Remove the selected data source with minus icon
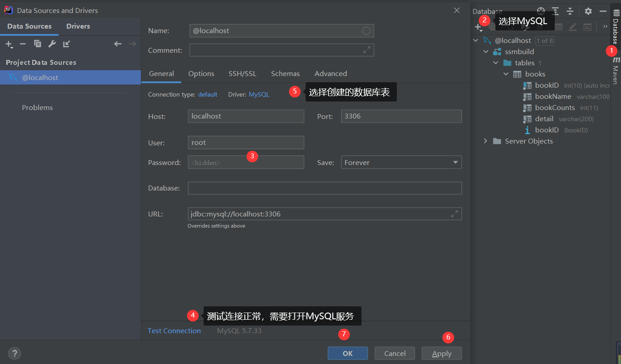Image resolution: width=621 pixels, height=364 pixels. pyautogui.click(x=23, y=44)
